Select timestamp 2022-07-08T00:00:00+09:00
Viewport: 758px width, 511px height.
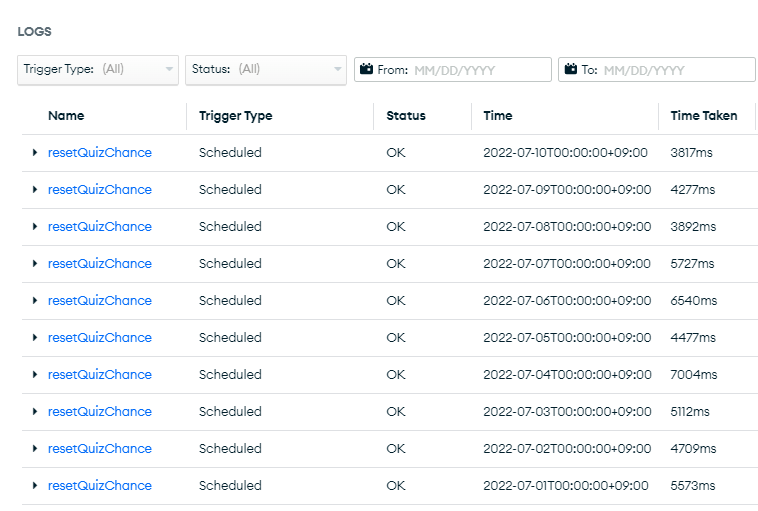point(567,226)
